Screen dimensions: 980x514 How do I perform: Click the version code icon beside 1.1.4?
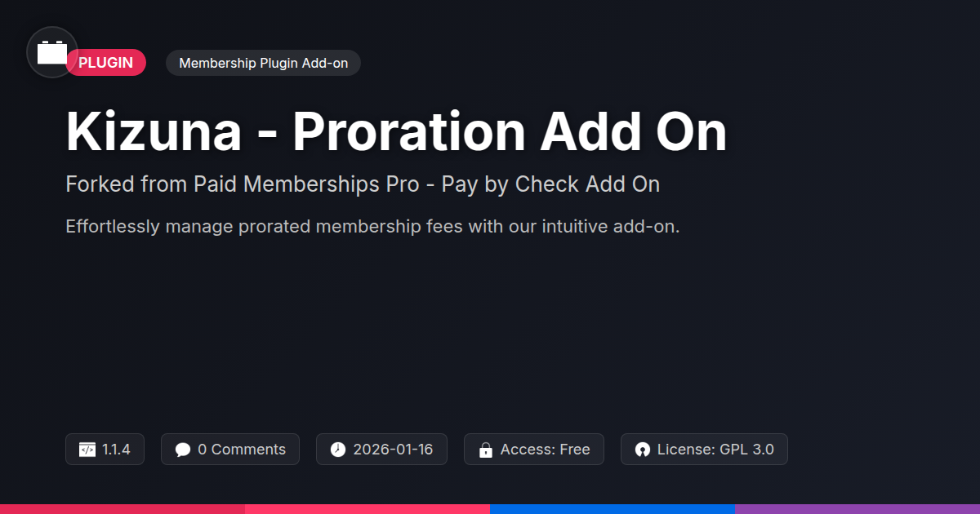pyautogui.click(x=87, y=450)
